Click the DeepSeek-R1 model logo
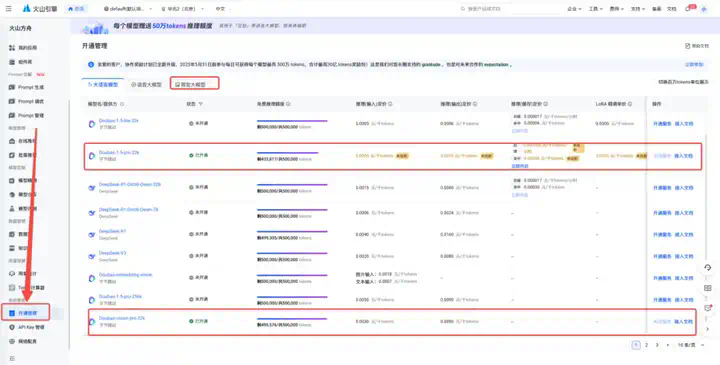720x365 pixels. (92, 235)
